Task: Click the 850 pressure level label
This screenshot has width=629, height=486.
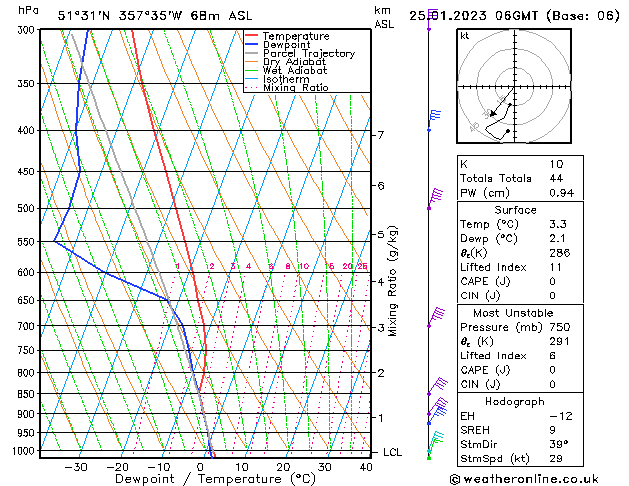Action: (28, 394)
